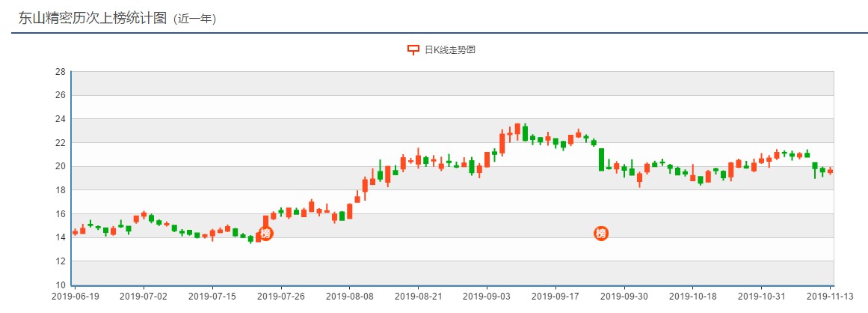Click the 14 price level label
Screen dimensions: 868x313
point(61,237)
